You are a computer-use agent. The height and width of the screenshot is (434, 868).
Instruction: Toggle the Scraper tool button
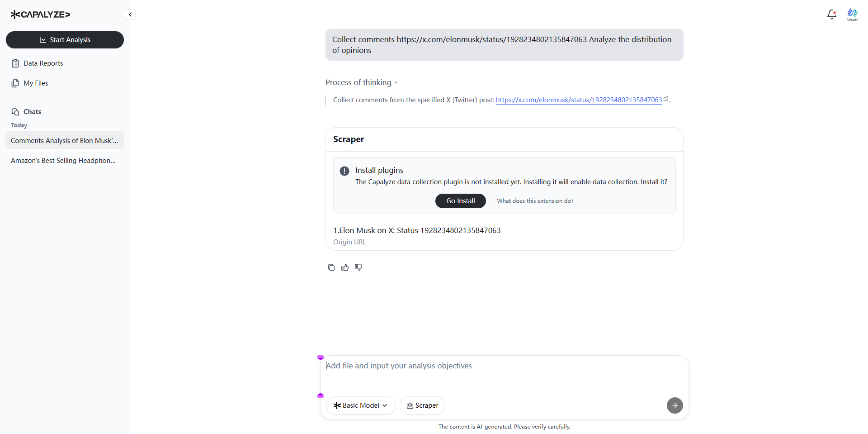[422, 405]
